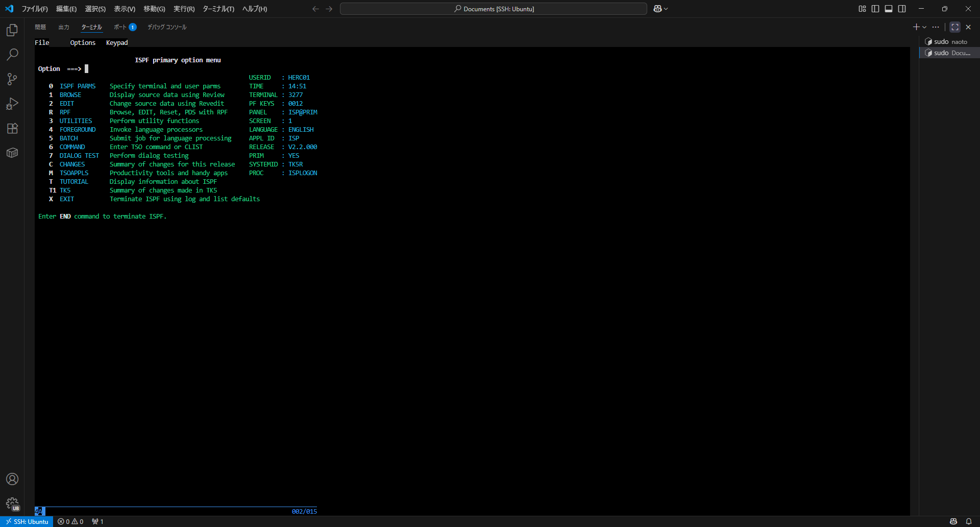Select the 'sudo naoto' terminal entry

(x=949, y=42)
